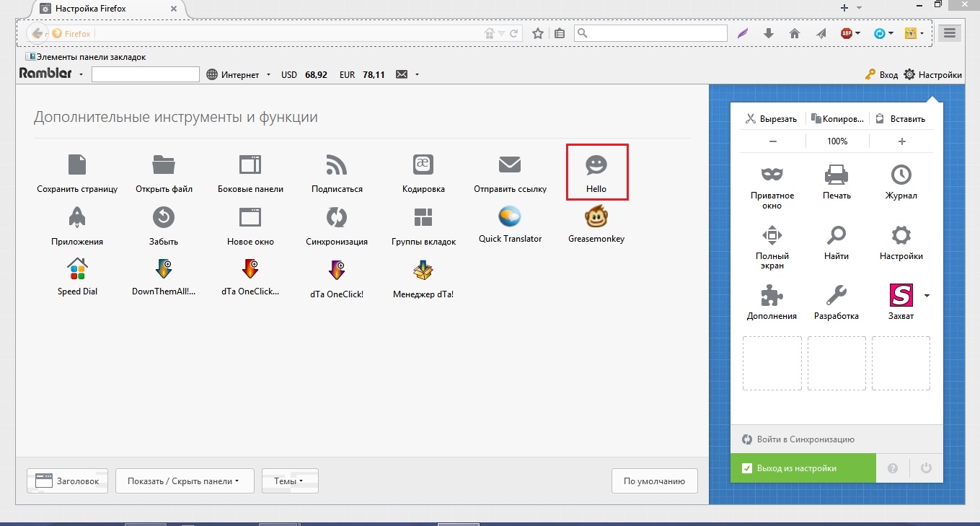Click the power quit icon in menu panel
980x526 pixels.
pyautogui.click(x=927, y=468)
